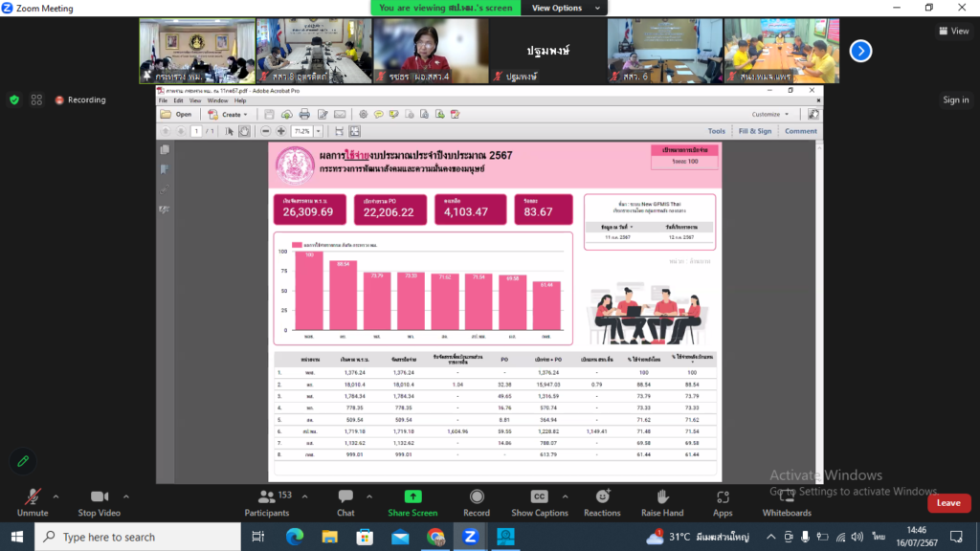
Task: Click the email envelope icon in Acrobat
Action: pyautogui.click(x=340, y=115)
